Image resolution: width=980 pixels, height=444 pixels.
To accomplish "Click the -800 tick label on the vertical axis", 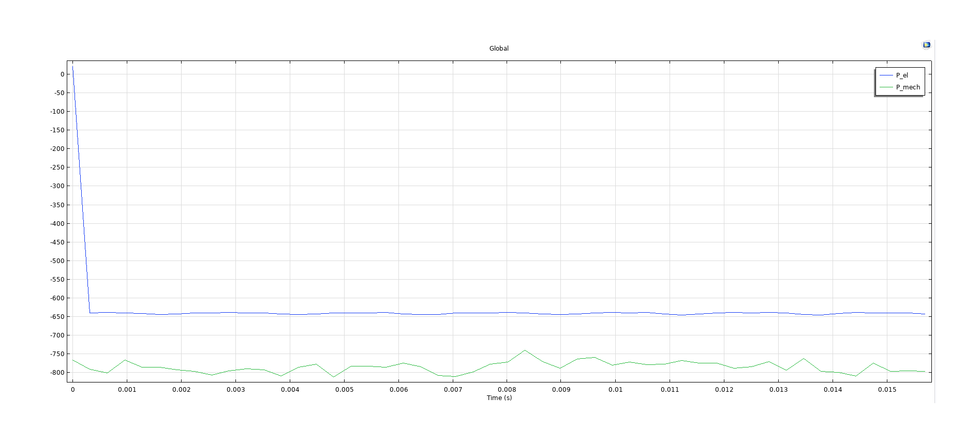I will (57, 373).
